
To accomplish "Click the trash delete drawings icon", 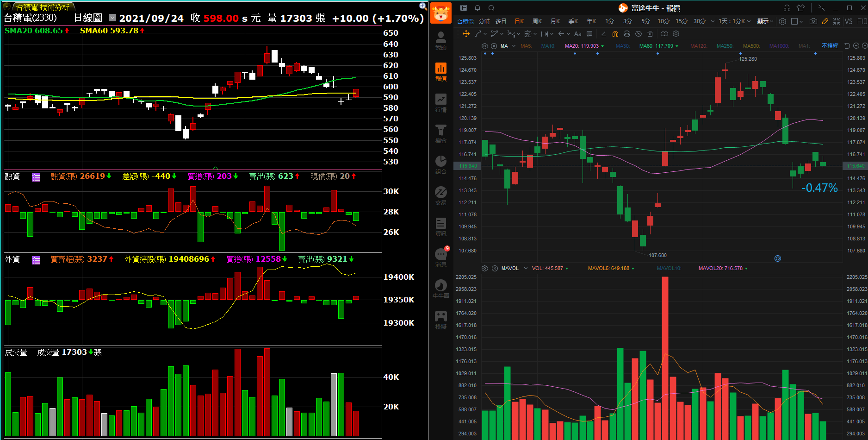I will 650,34.
